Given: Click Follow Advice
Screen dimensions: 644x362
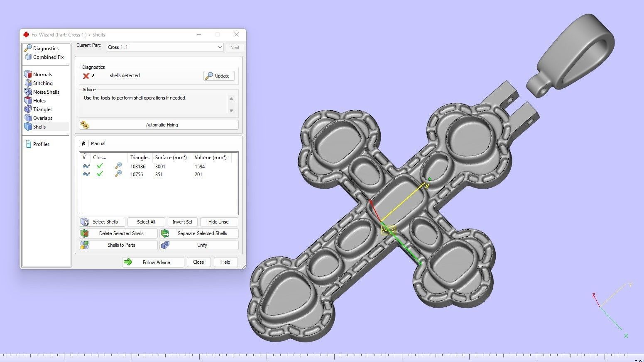Looking at the screenshot, I should tap(153, 262).
